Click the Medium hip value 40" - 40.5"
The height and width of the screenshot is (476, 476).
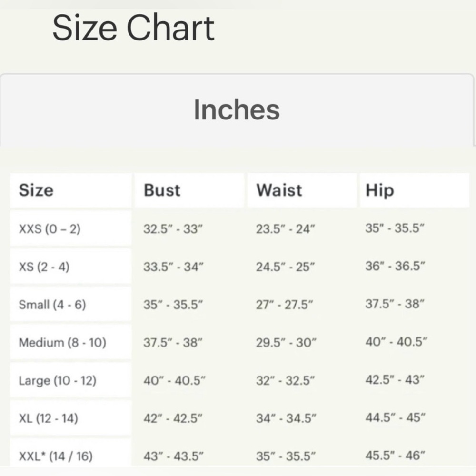tap(396, 342)
